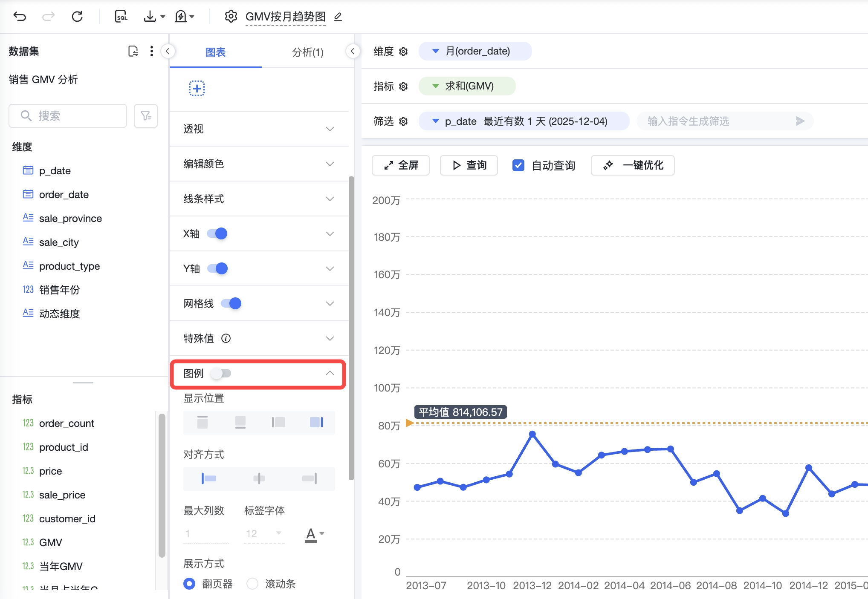The image size is (868, 599).
Task: Disable the 网格线 gridlines switch
Action: pos(231,303)
